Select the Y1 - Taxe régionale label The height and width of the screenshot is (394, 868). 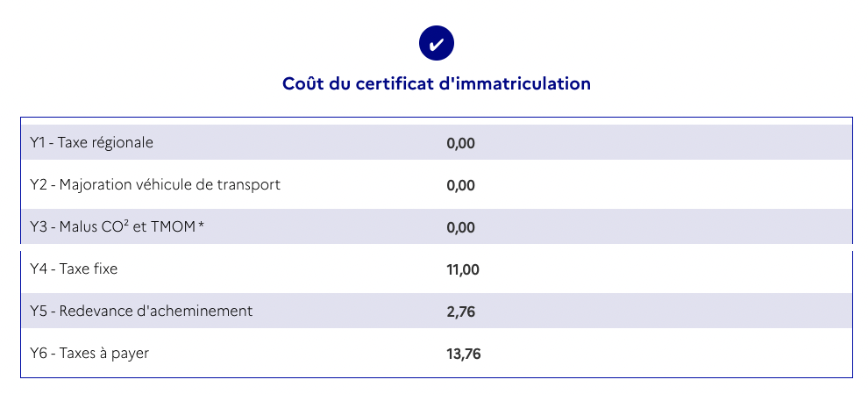point(91,142)
